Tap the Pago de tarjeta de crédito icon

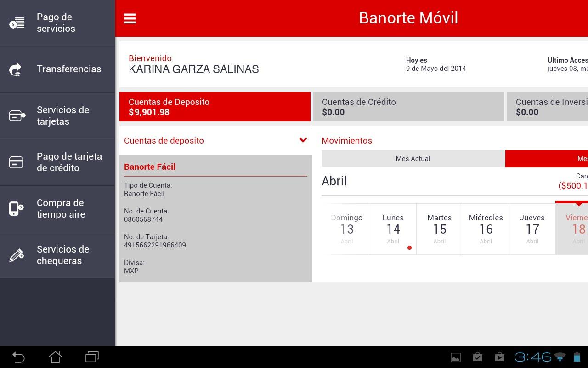click(16, 162)
